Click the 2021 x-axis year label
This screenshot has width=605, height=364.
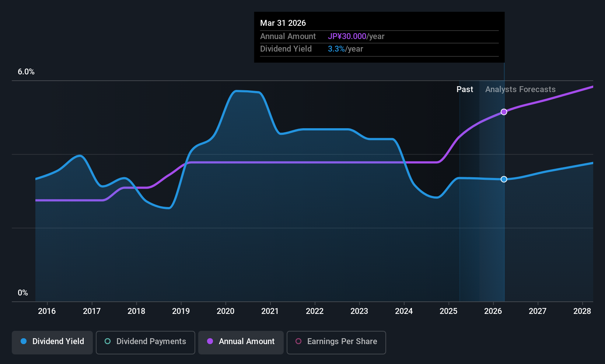pos(270,311)
